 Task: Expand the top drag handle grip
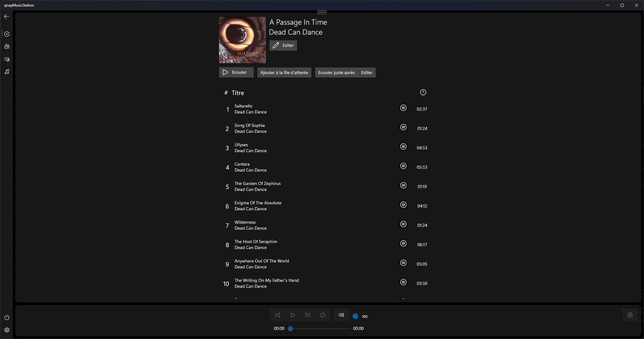click(x=322, y=12)
